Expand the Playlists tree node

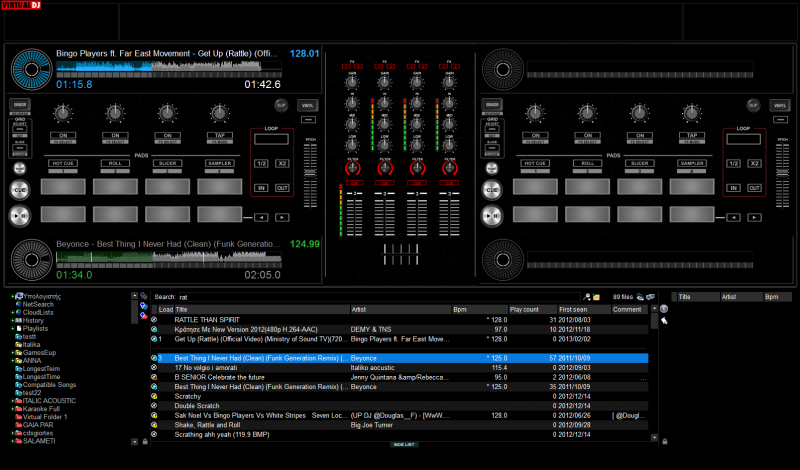pos(13,329)
